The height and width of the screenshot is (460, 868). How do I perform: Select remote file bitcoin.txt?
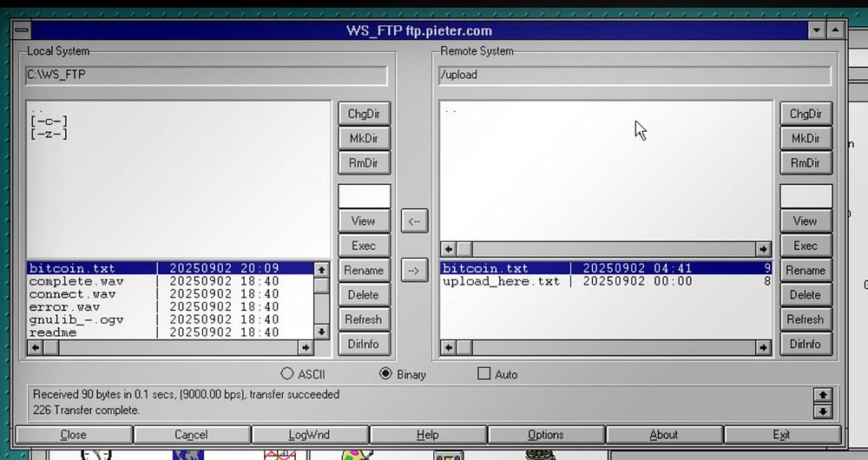tap(606, 268)
